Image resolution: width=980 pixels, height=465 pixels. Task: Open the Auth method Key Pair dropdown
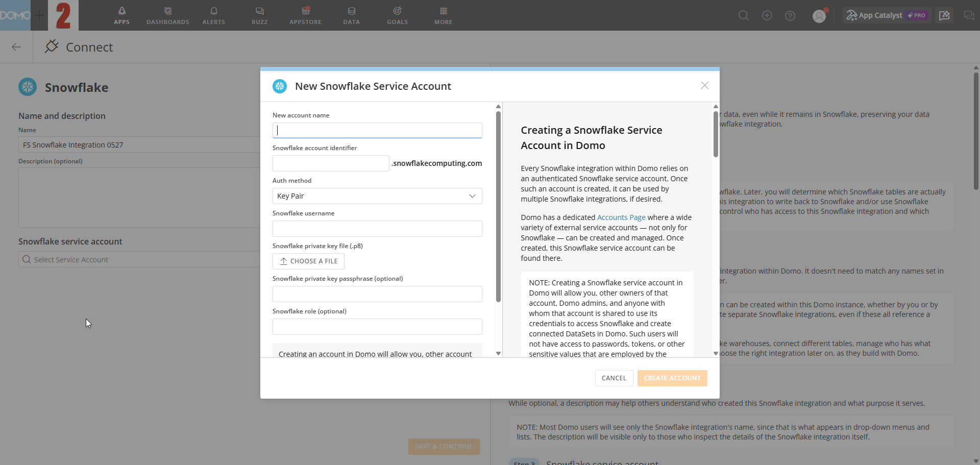pyautogui.click(x=377, y=196)
